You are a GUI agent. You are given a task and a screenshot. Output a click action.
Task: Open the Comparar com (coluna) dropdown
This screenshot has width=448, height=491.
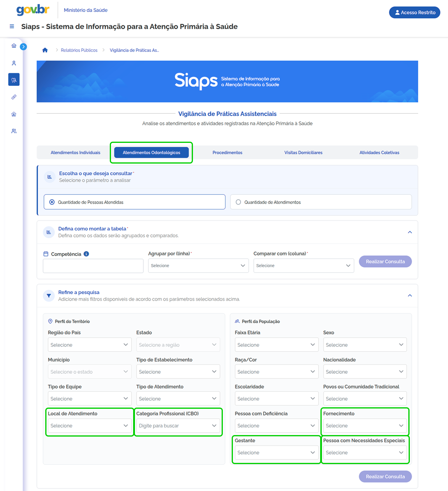(x=304, y=266)
